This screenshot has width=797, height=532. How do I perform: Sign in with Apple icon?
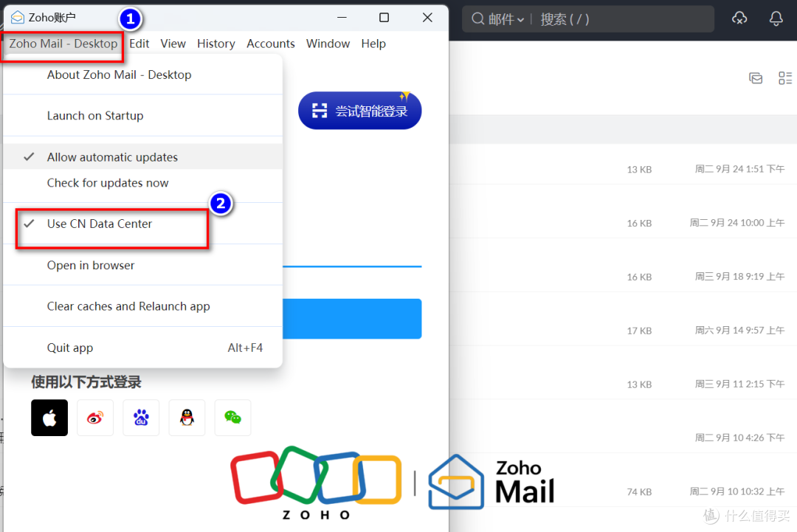click(49, 418)
